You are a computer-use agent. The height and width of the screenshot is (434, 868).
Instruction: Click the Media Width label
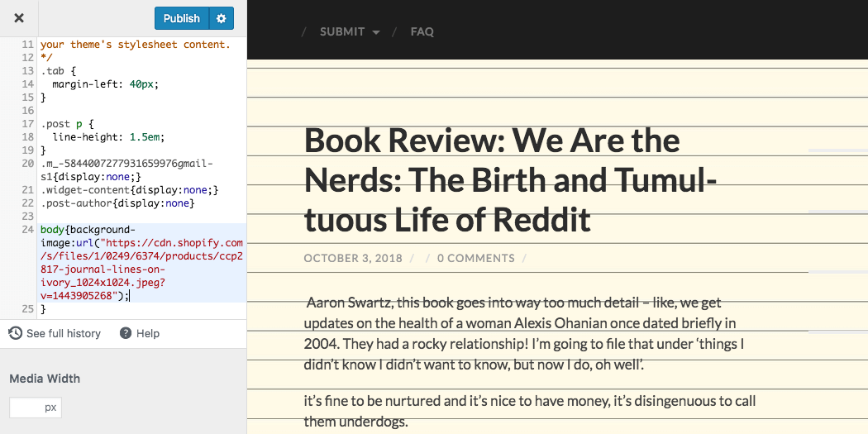(45, 379)
